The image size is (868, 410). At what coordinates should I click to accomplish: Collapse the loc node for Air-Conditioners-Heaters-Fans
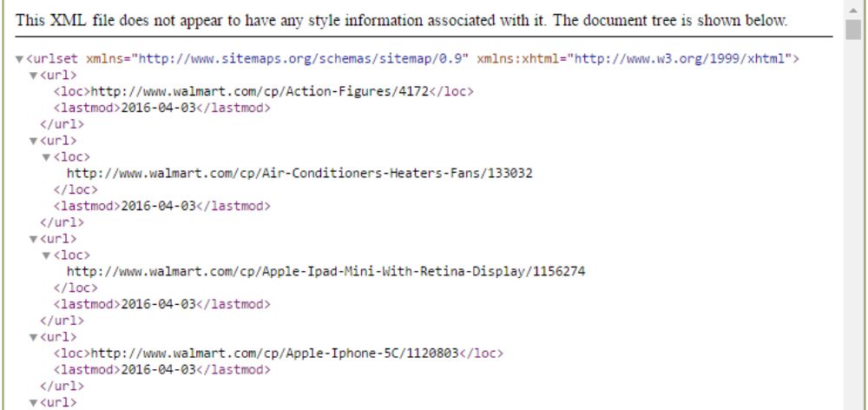click(x=47, y=158)
